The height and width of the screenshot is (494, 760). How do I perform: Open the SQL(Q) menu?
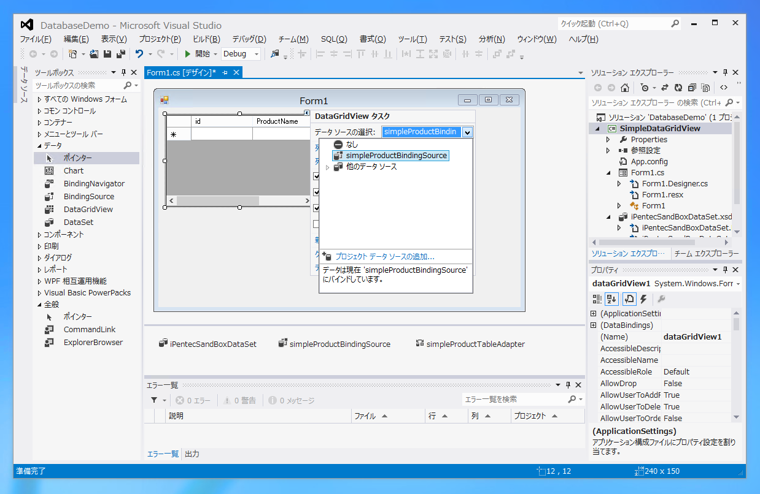[x=334, y=39]
